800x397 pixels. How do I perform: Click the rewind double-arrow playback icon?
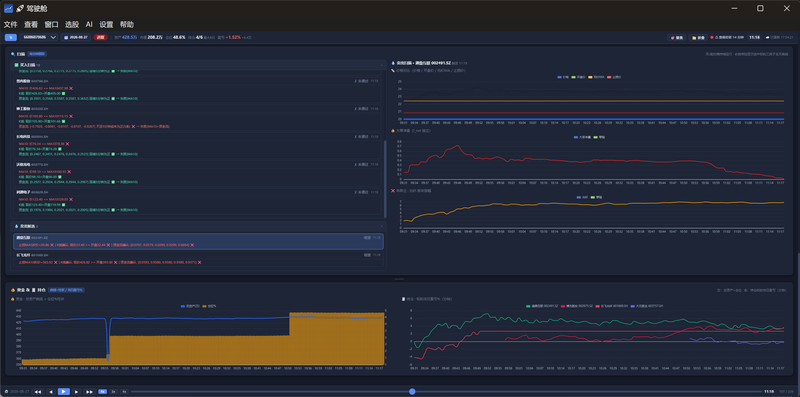38,391
